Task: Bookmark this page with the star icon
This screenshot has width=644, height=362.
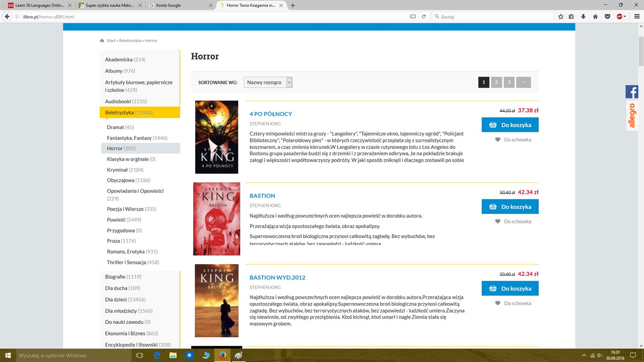Action: [561, 16]
